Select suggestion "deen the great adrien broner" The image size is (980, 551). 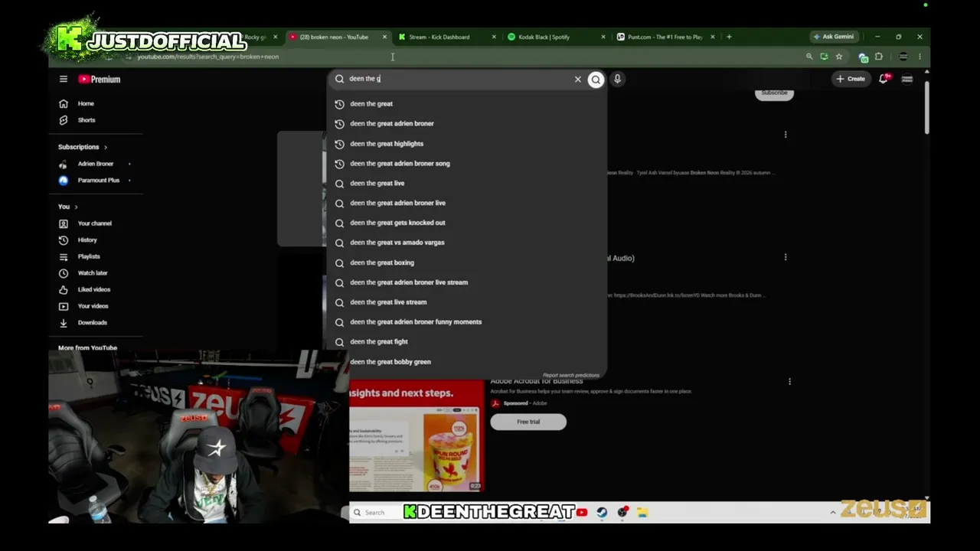tap(466, 123)
